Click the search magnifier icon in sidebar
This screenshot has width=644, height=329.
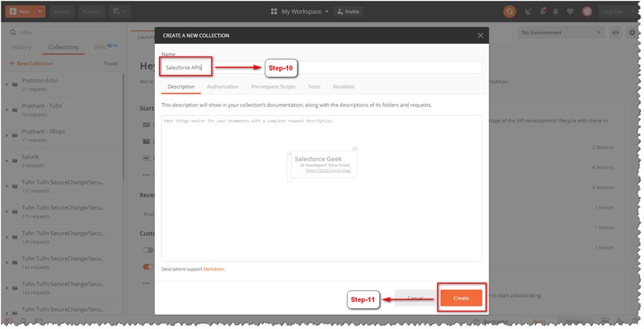pyautogui.click(x=13, y=33)
